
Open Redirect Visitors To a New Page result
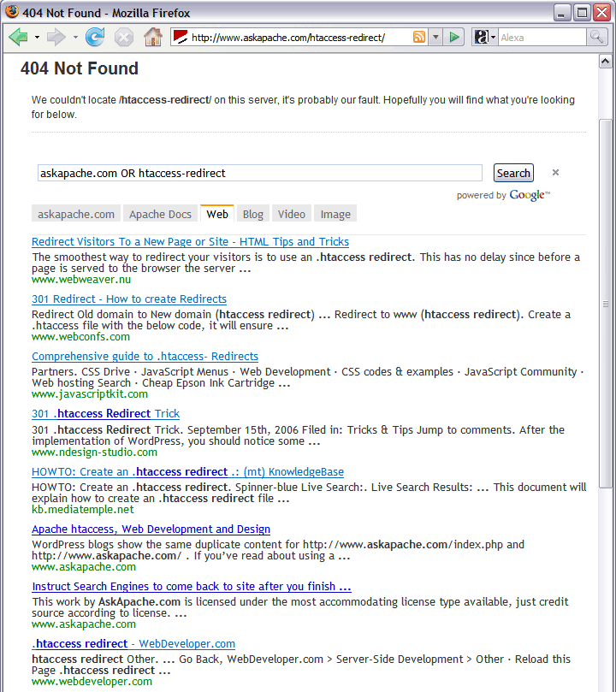[190, 242]
